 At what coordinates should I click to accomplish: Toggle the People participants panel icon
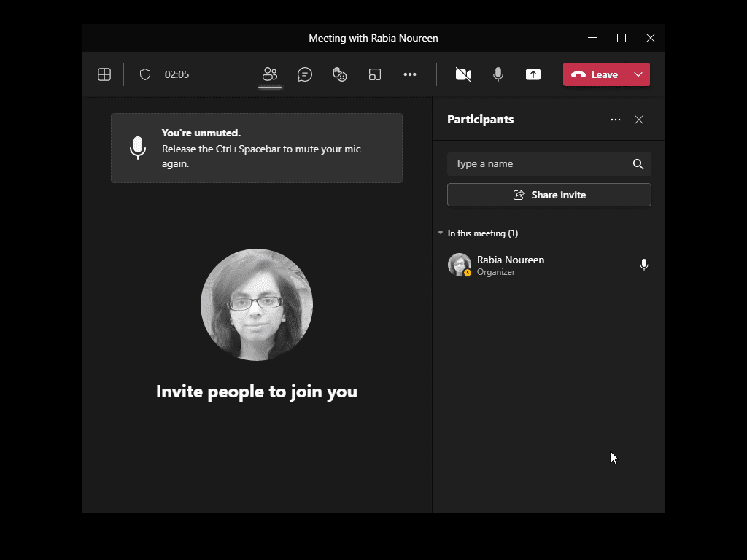[270, 74]
